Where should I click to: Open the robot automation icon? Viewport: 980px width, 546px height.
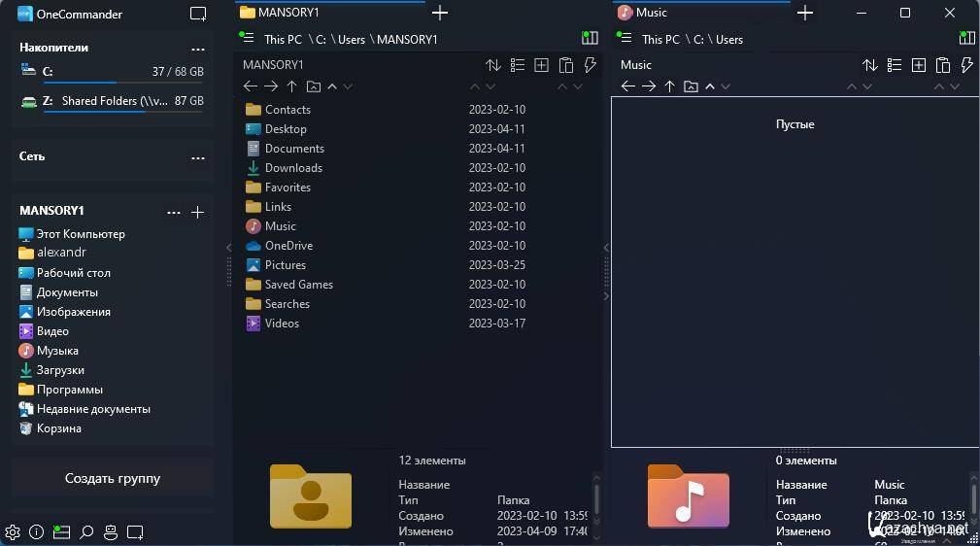coord(111,532)
